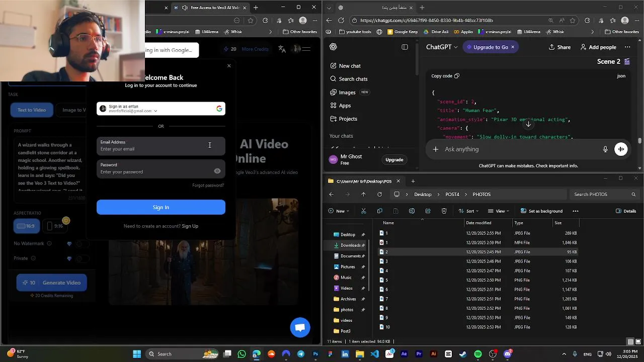
Task: Start ChatGPT voice mode with the waveform button
Action: coord(621,149)
